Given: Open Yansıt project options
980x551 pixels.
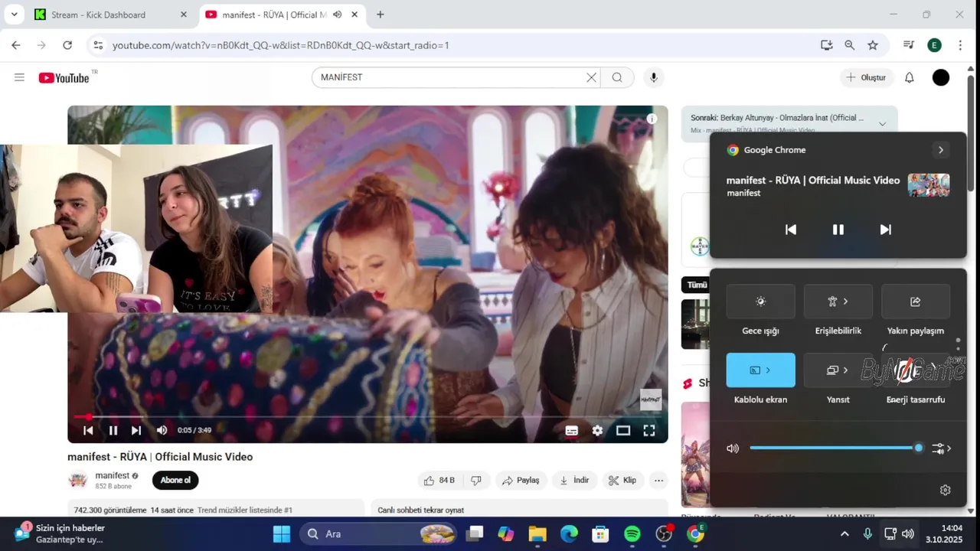Looking at the screenshot, I should pyautogui.click(x=838, y=370).
